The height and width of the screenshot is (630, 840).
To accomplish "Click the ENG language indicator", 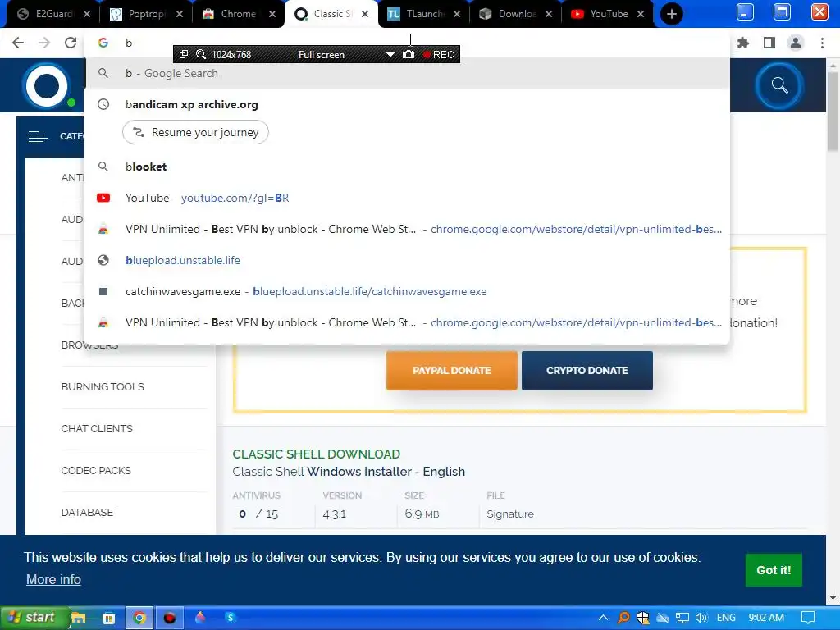I will pos(726,618).
